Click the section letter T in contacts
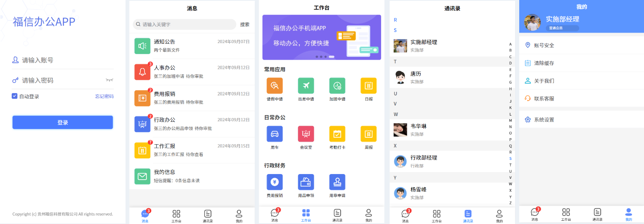The height and width of the screenshot is (224, 644). (x=395, y=62)
